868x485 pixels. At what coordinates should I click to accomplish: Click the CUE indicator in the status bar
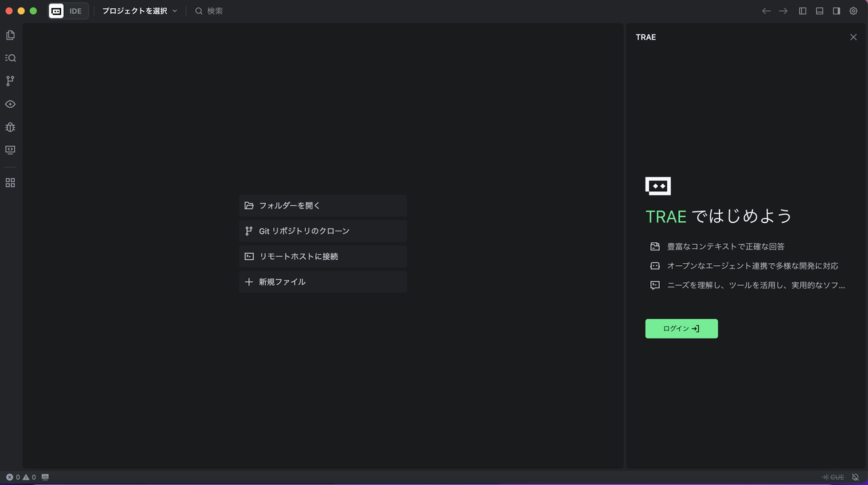833,477
